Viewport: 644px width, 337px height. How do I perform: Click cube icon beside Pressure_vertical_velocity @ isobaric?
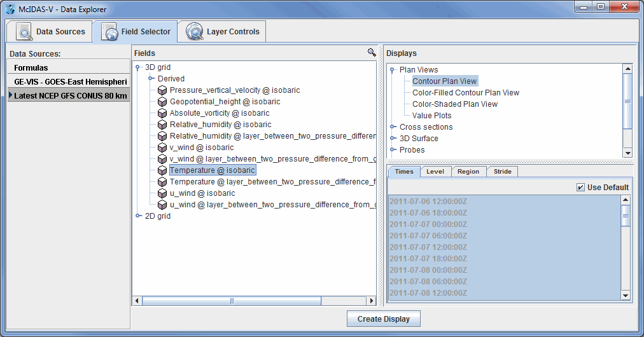pos(162,90)
